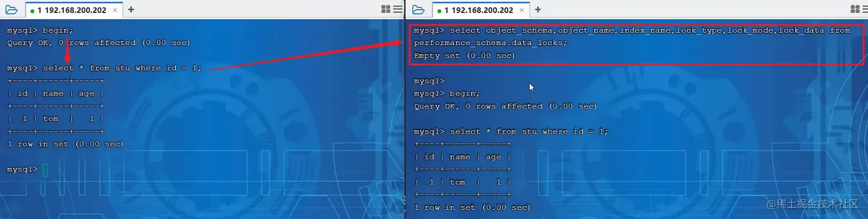
Task: Add a new tab in the right pane
Action: coord(538,10)
